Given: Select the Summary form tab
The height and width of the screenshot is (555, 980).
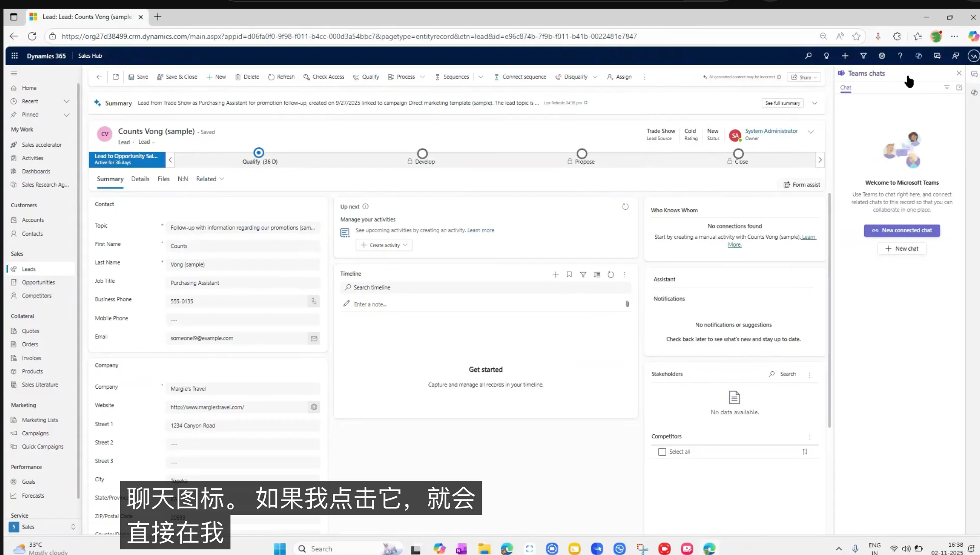Looking at the screenshot, I should [x=110, y=179].
